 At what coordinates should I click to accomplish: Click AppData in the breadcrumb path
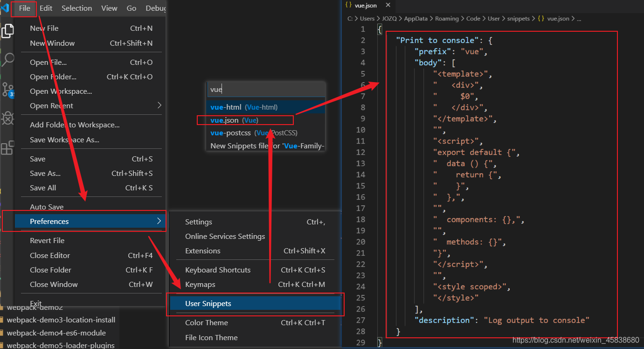click(x=416, y=19)
